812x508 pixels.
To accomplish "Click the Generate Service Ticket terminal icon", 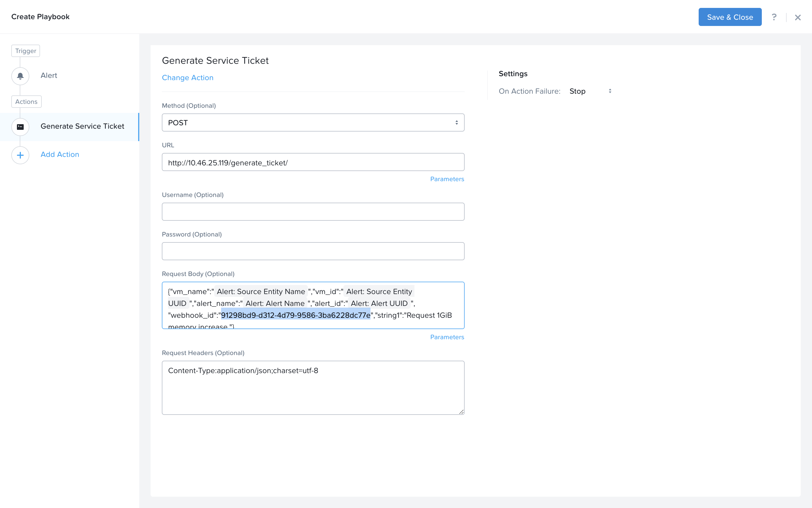I will coord(20,127).
